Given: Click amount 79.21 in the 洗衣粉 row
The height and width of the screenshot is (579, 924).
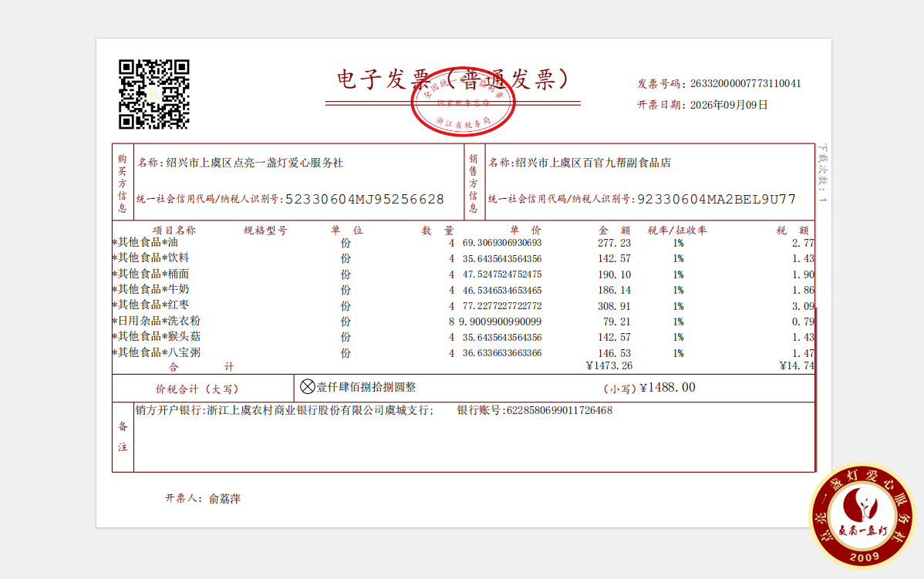Looking at the screenshot, I should point(617,321).
